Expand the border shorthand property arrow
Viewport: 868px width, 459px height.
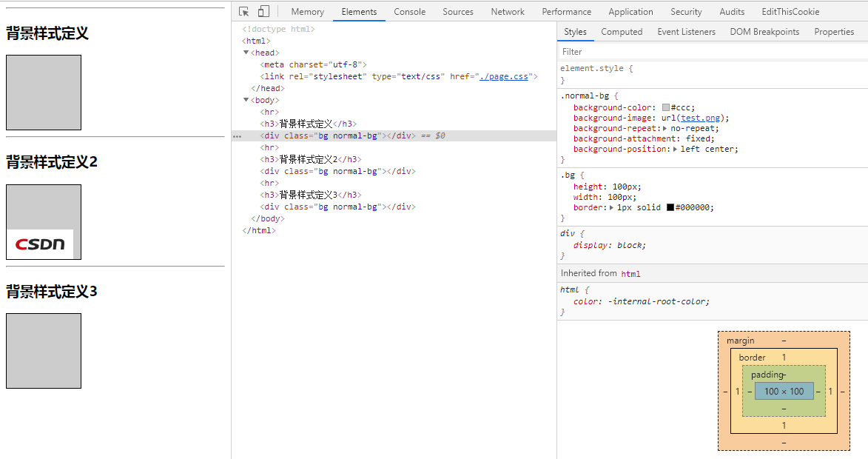click(x=611, y=208)
